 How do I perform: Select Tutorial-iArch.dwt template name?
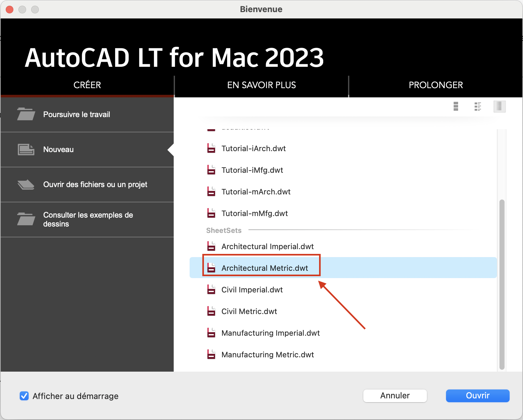(x=254, y=149)
